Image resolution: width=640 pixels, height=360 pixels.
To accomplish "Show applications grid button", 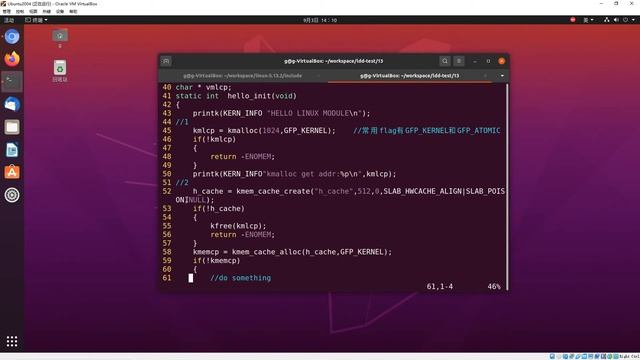I will coord(12,341).
